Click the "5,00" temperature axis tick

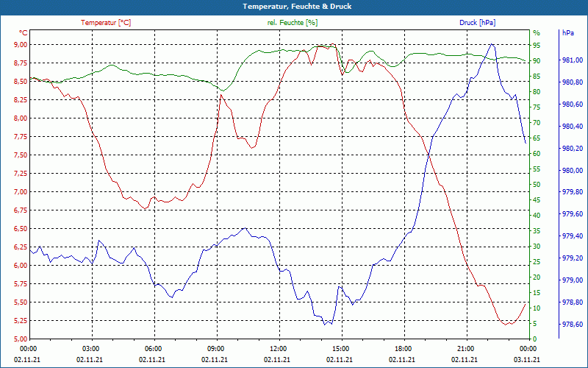tap(21, 339)
